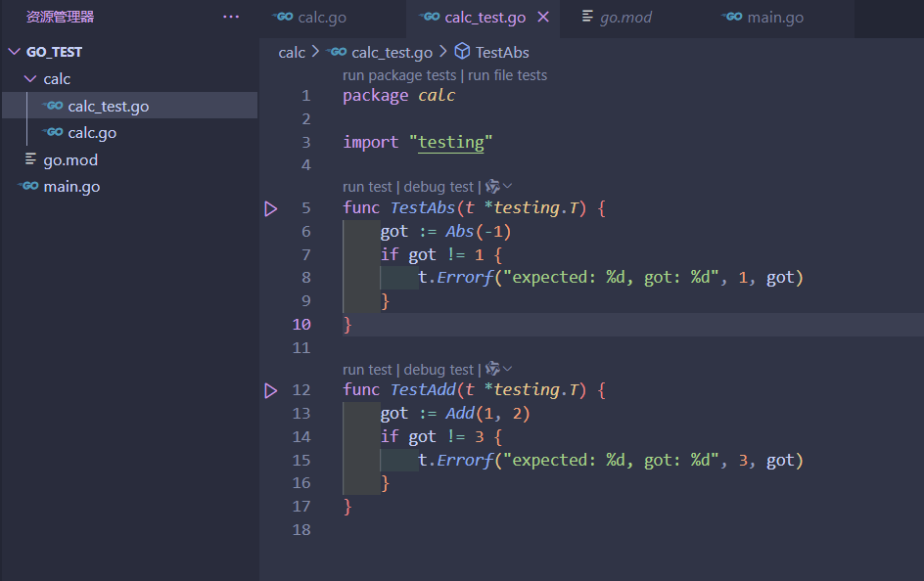Image resolution: width=924 pixels, height=581 pixels.
Task: Click Add call on line 13
Action: click(460, 413)
